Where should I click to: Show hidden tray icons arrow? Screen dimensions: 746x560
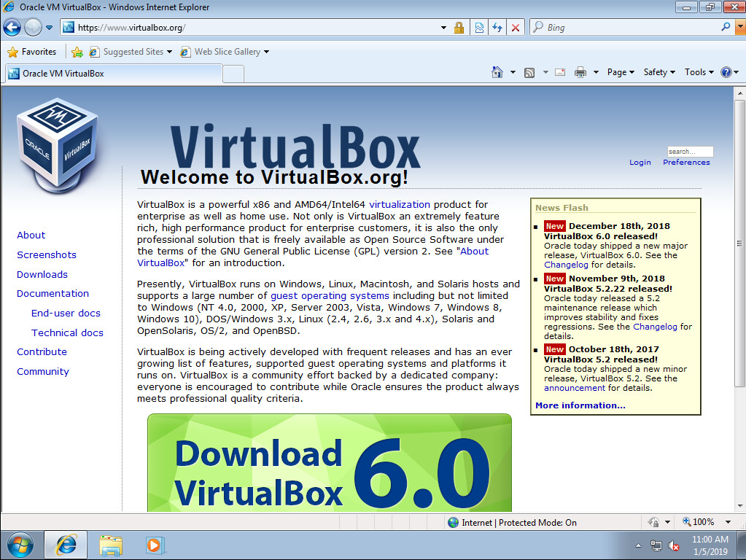click(638, 545)
